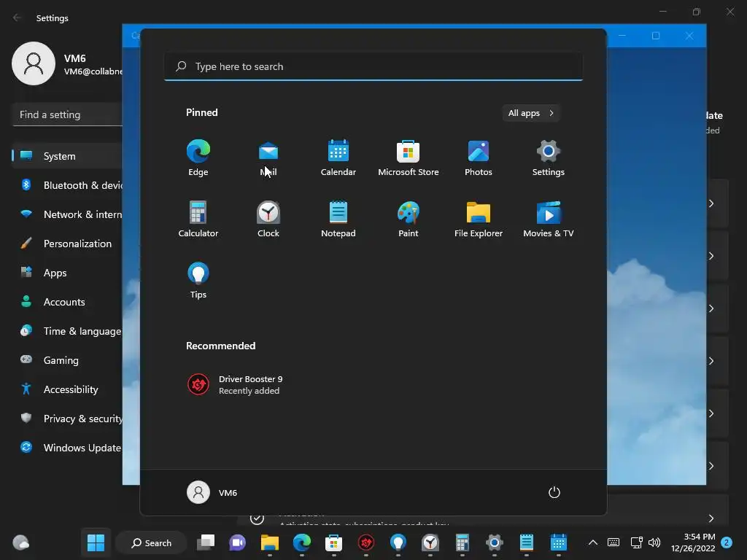
Task: Go back in Settings window
Action: 18,17
